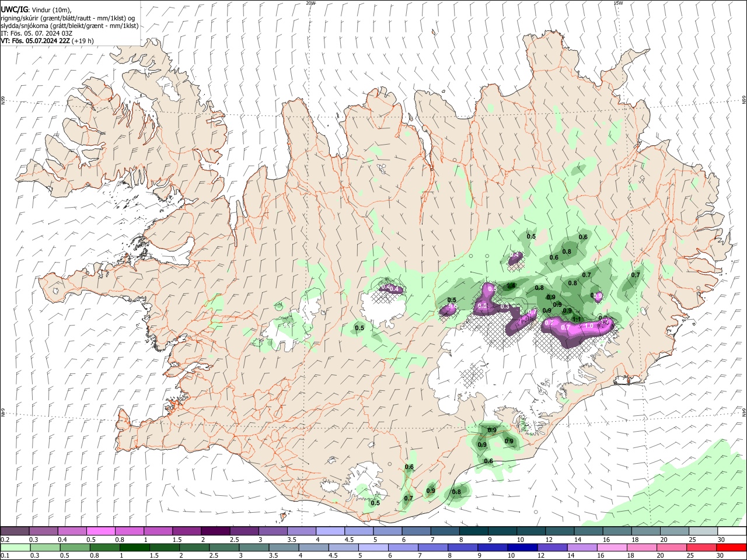
Task: Click the 30 label under the upper legend
Action: coord(721,540)
